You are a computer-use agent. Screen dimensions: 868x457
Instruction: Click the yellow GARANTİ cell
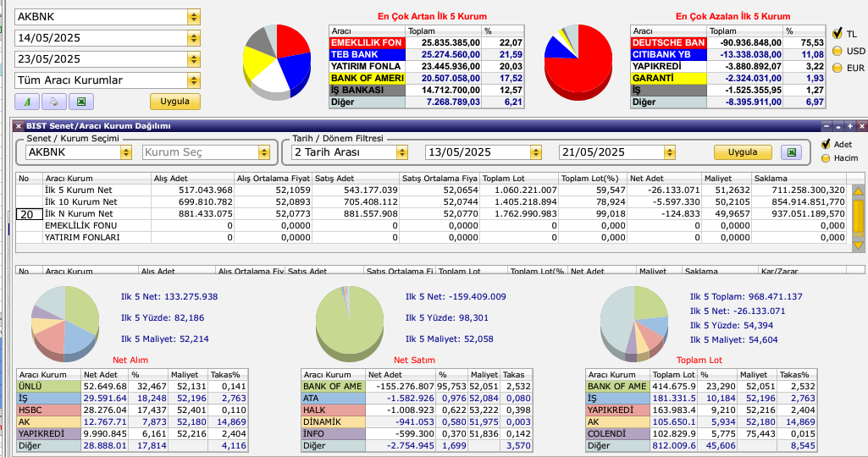pos(669,78)
